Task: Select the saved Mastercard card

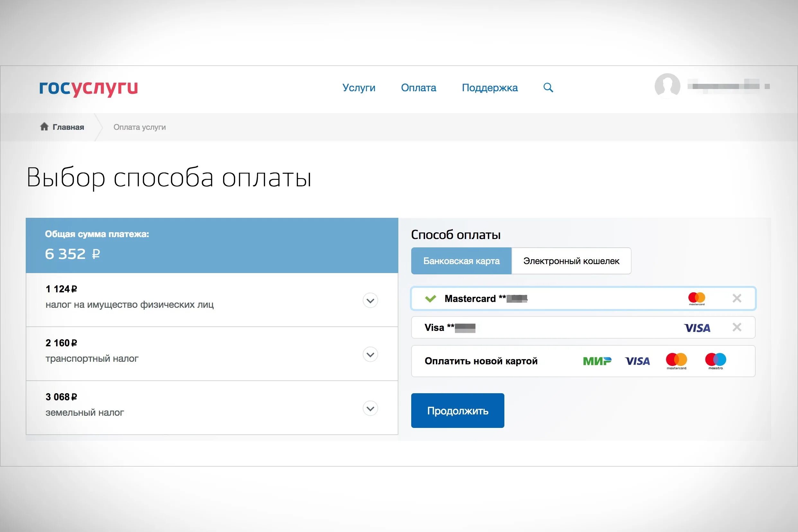Action: (583, 298)
